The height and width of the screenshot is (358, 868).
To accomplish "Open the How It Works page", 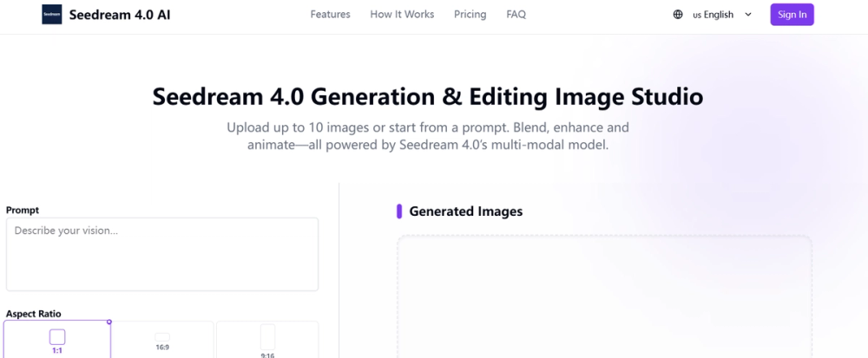I will coord(403,15).
